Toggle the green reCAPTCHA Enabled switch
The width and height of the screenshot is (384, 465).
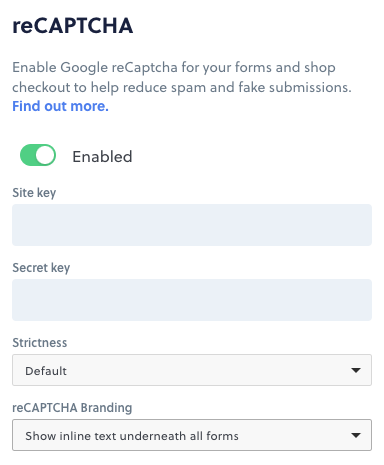pyautogui.click(x=38, y=155)
